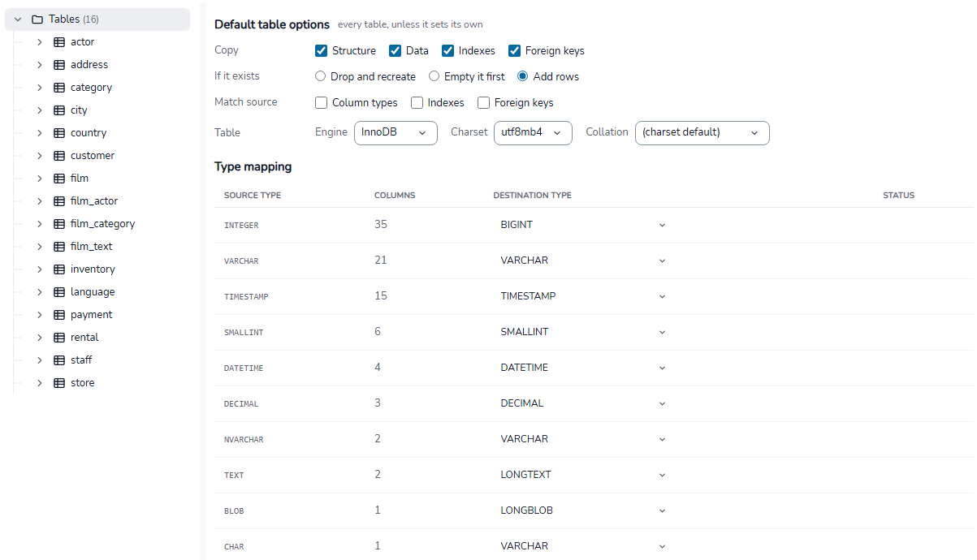Expand the customer table node
This screenshot has width=977, height=560.
pos(39,156)
